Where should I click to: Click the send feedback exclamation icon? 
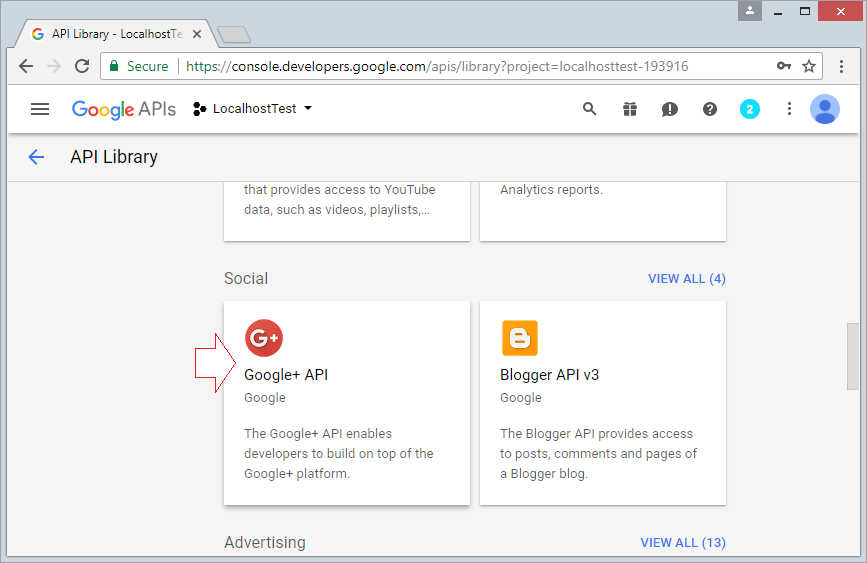(x=670, y=110)
